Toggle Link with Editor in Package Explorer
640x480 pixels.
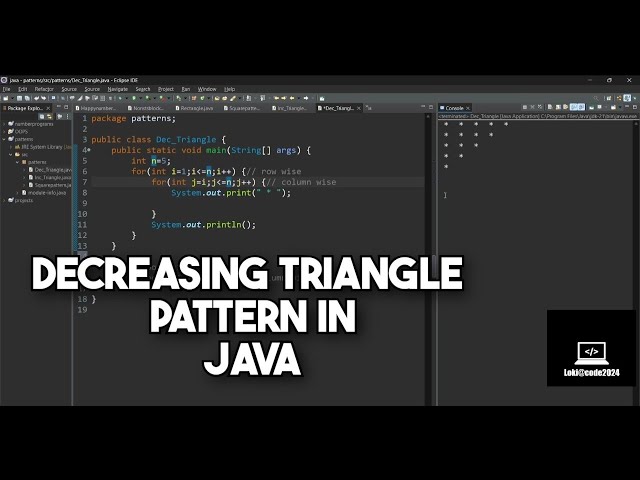click(49, 117)
